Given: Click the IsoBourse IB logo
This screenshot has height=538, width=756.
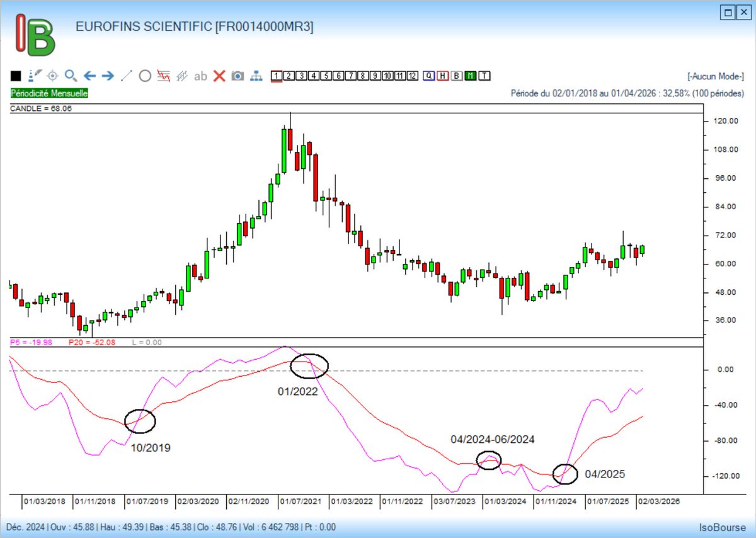Looking at the screenshot, I should (x=35, y=35).
